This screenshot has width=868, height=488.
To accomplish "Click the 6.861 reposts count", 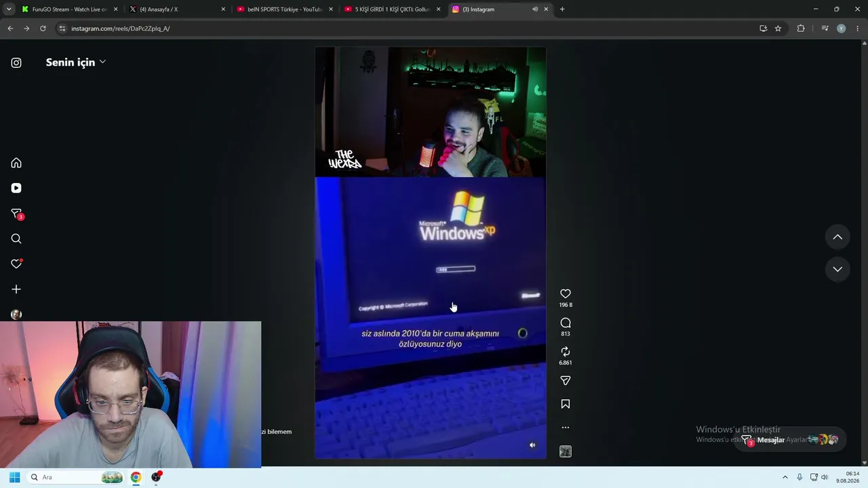I will tap(566, 363).
